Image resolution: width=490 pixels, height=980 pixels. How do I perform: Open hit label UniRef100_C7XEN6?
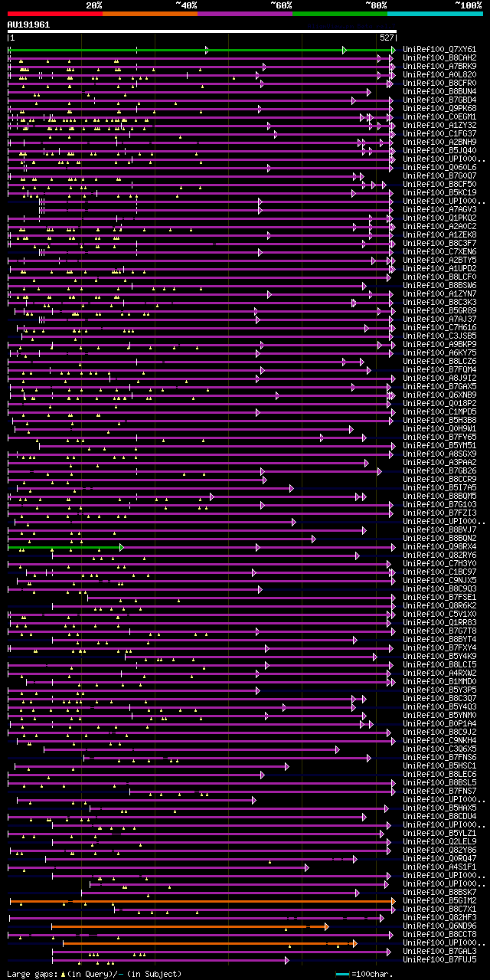tap(439, 252)
